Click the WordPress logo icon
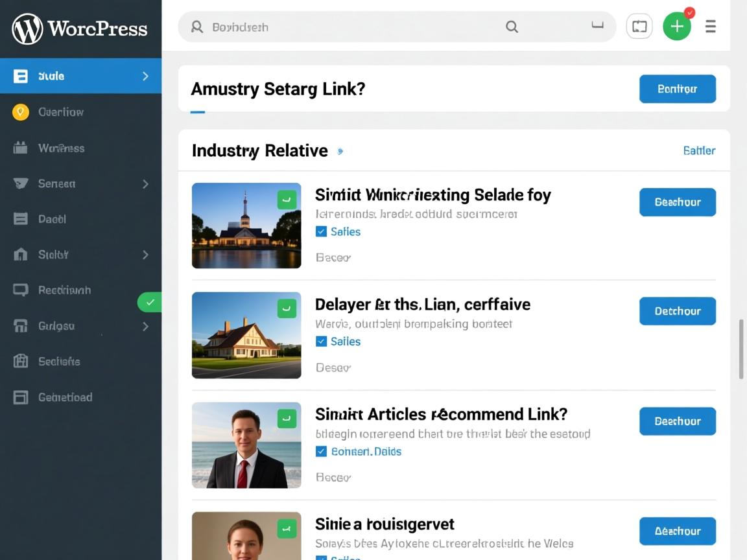Image resolution: width=747 pixels, height=560 pixels. coord(27,29)
